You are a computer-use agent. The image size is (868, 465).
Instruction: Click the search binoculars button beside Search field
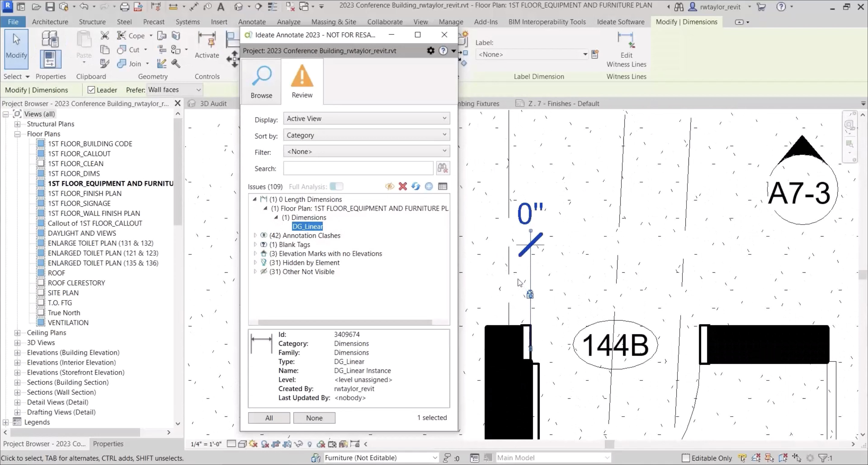pos(442,168)
